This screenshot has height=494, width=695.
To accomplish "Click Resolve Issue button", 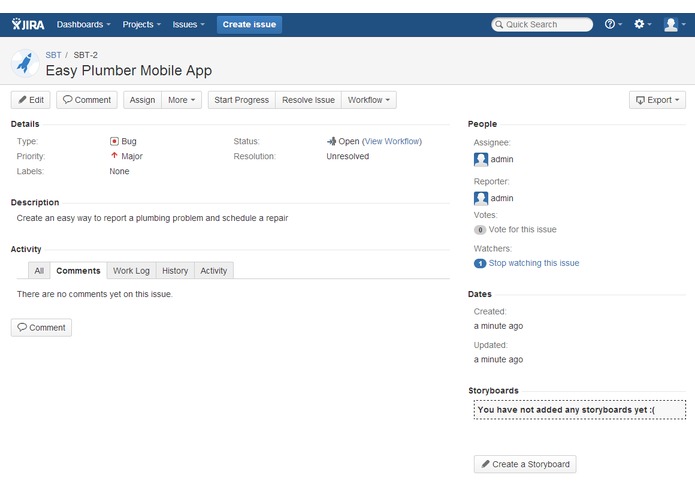I will point(308,100).
